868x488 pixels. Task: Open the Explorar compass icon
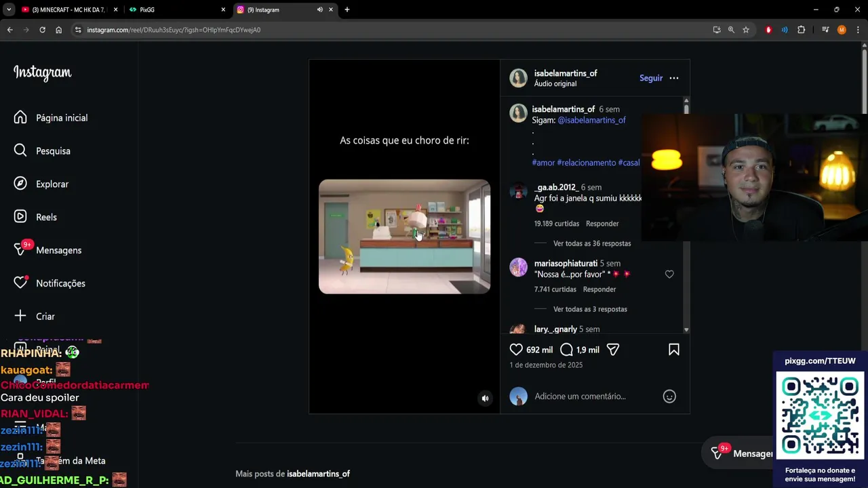(x=20, y=184)
